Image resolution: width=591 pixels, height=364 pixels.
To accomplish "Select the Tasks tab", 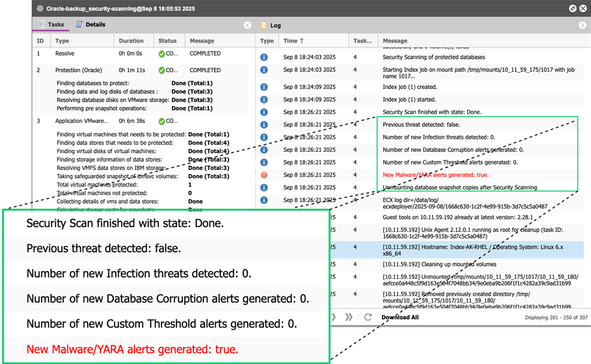I will coord(51,24).
